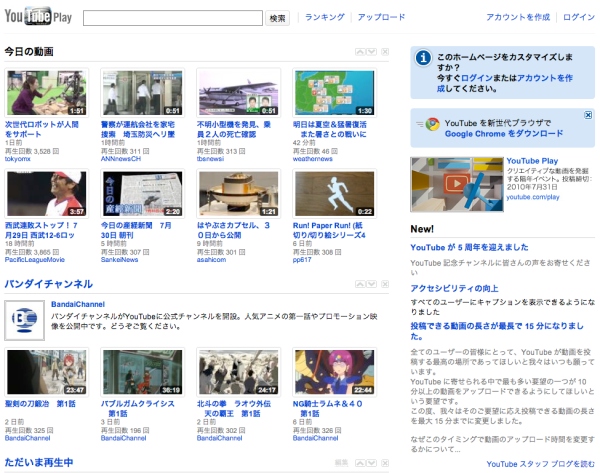
Task: Play 聖剣の刀鍛冶 第1話 thumbnail
Action: [x=47, y=372]
